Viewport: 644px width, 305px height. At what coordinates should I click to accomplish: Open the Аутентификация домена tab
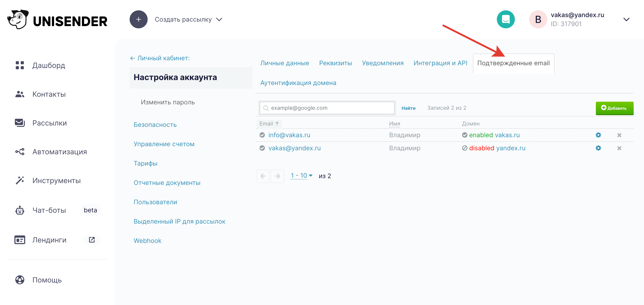(298, 83)
